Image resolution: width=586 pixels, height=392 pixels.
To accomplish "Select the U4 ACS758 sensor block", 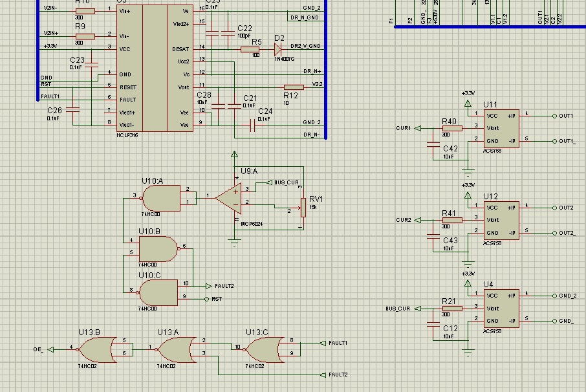I will tap(501, 309).
